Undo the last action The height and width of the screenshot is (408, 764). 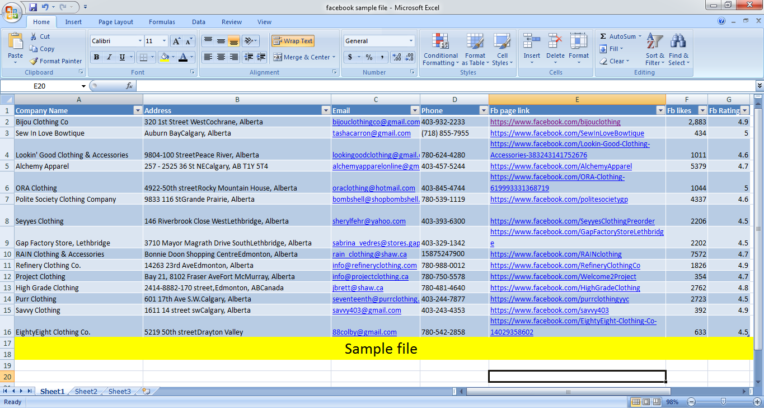point(45,7)
